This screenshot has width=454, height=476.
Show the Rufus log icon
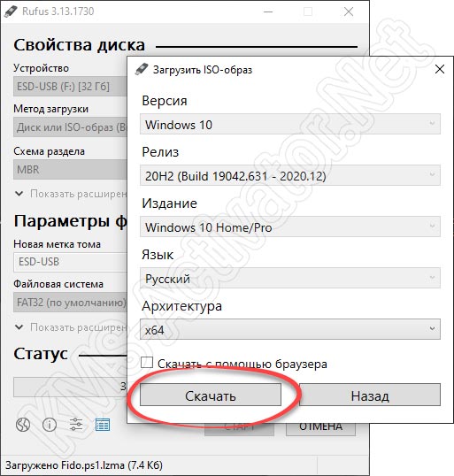tap(103, 425)
